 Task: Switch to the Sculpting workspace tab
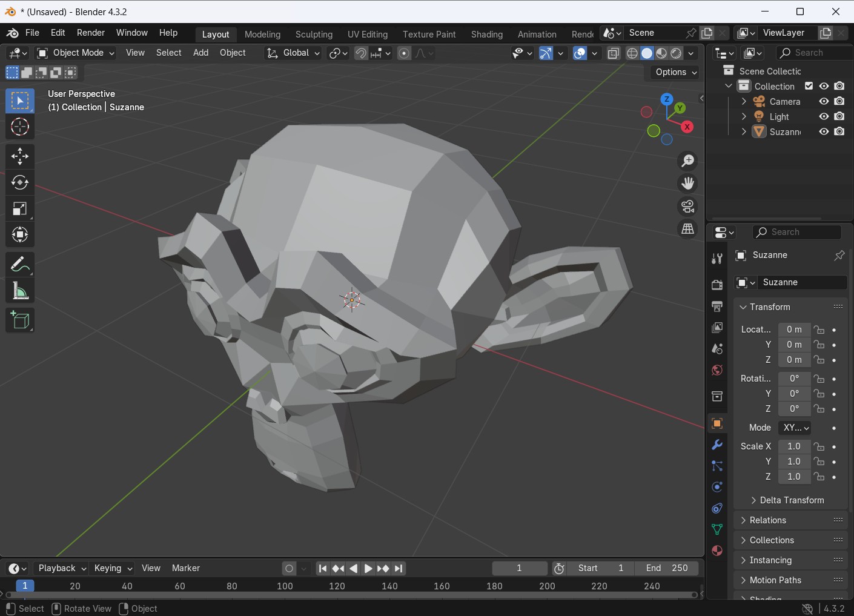click(x=314, y=35)
